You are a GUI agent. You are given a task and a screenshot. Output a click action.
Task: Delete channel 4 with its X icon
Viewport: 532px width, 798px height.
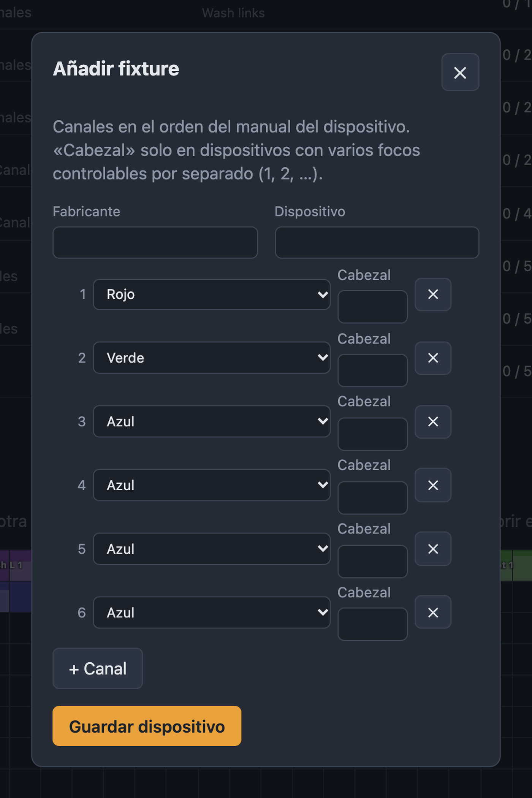(x=433, y=485)
